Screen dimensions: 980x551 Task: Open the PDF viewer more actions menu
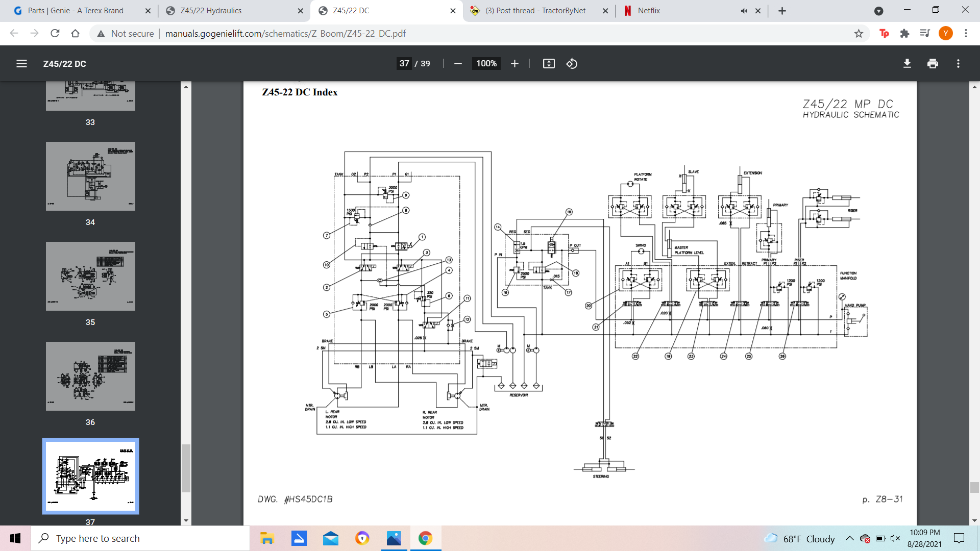pos(958,64)
